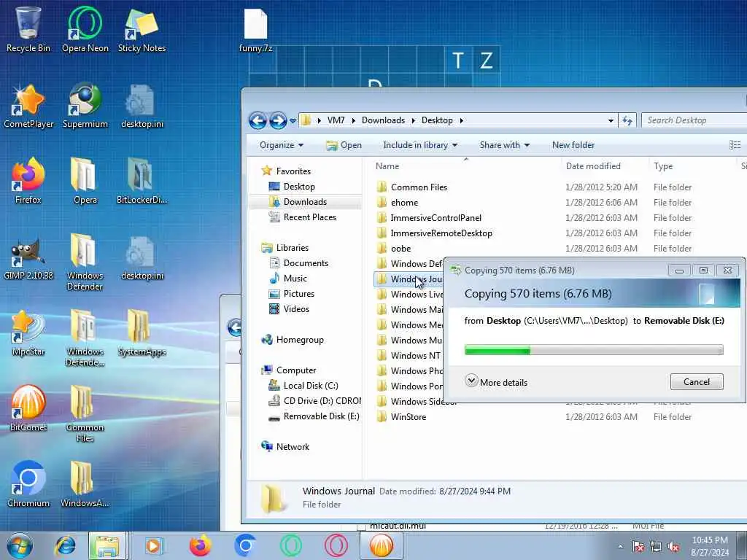Viewport: 747px width, 560px height.
Task: Select the Windows Defender desktop folder
Action: 85,262
